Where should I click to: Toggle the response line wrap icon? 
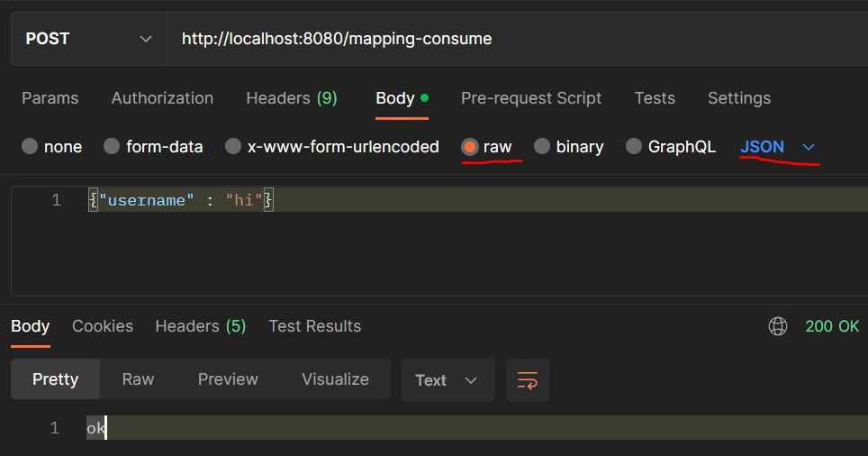click(527, 380)
